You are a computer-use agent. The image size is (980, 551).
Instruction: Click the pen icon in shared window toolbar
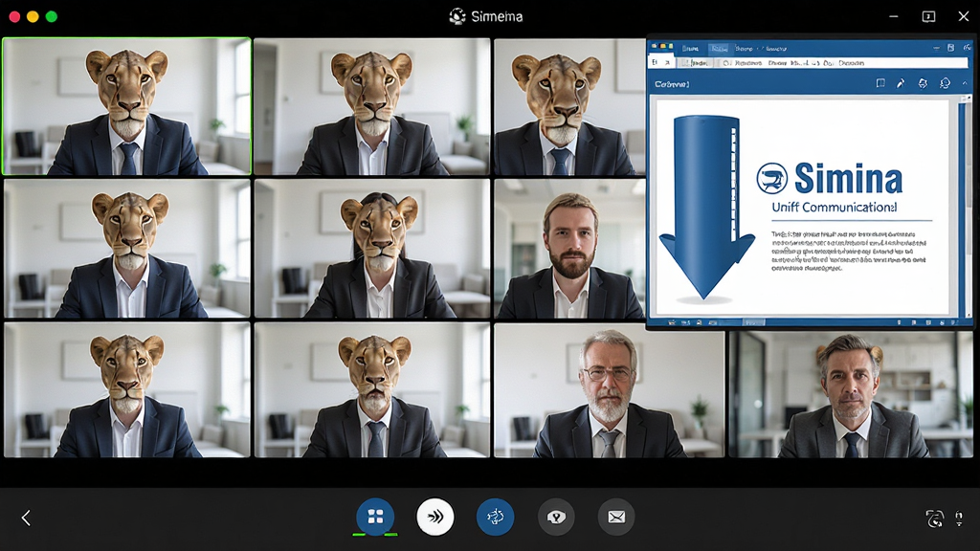[x=901, y=83]
